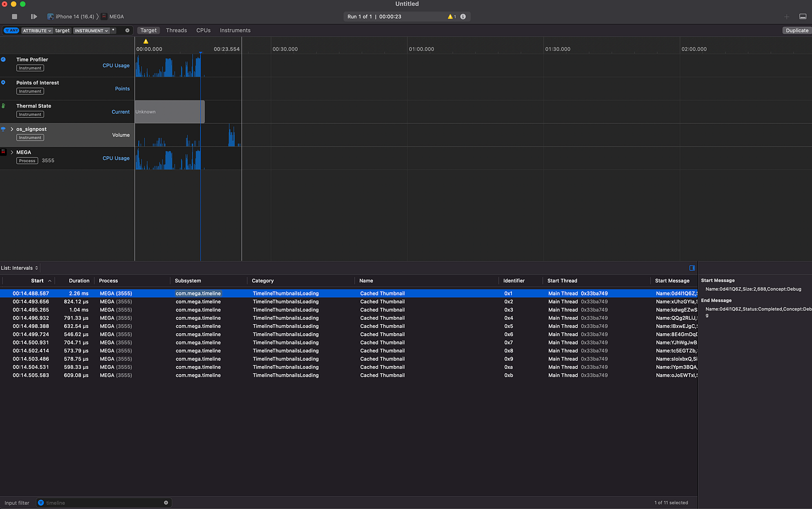Click the os_signpost signpost icon

click(4, 129)
